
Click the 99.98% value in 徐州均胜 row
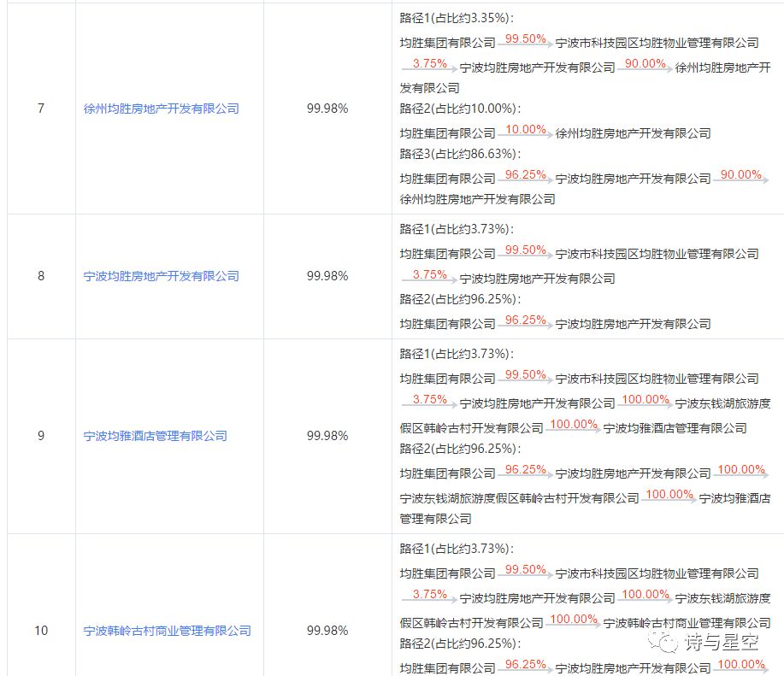tap(327, 109)
